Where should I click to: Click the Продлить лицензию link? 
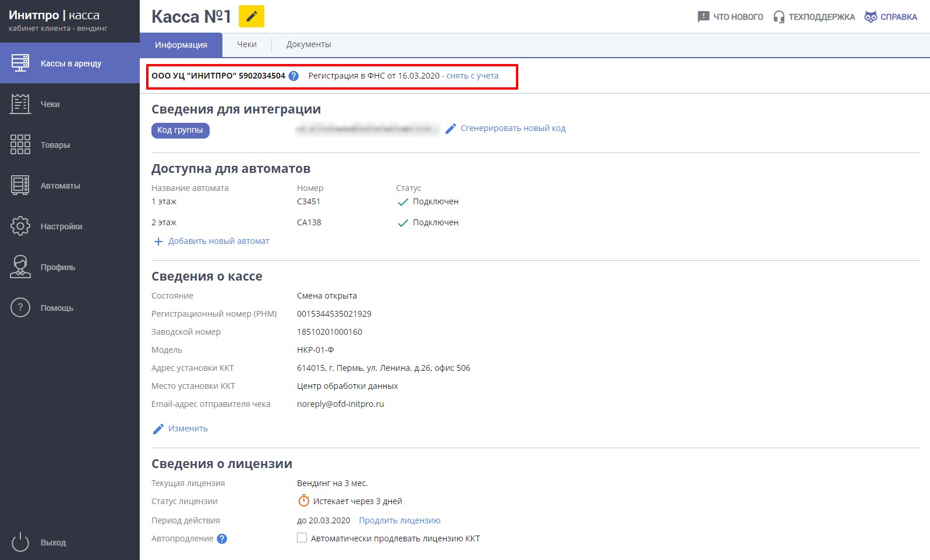(399, 520)
